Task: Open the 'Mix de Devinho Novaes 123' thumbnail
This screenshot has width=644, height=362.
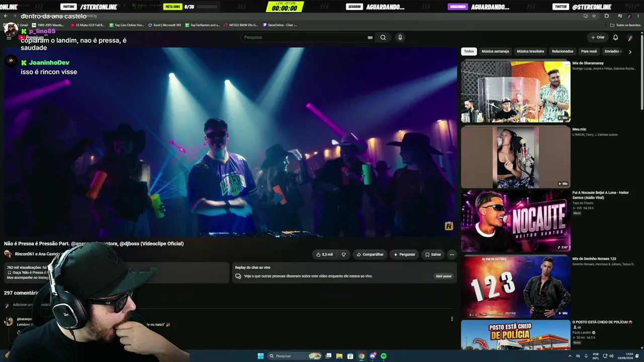Action: (516, 287)
